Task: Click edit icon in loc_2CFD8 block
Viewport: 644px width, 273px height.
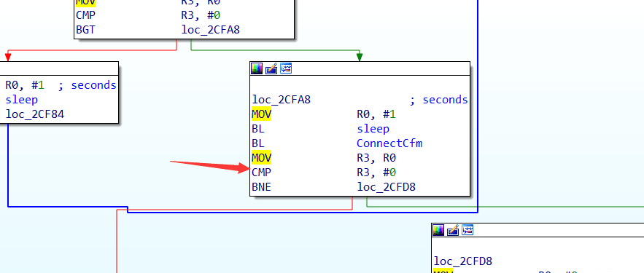Action: pos(453,230)
